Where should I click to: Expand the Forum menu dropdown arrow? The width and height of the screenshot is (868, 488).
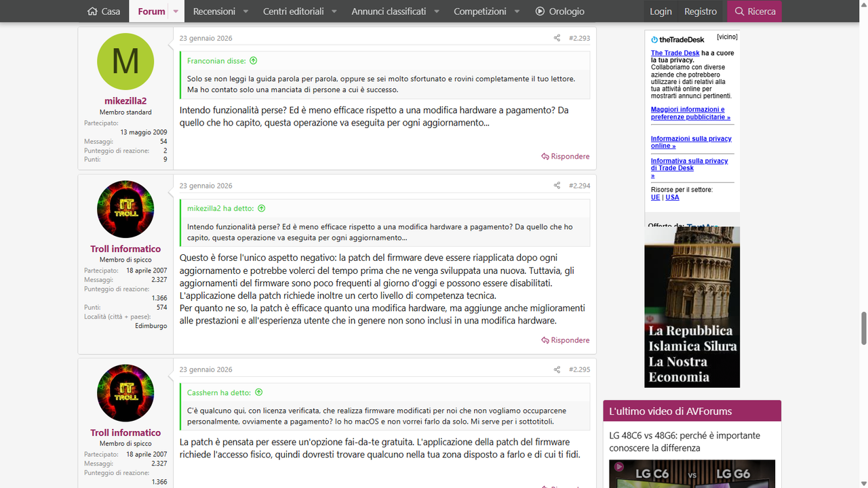tap(176, 12)
